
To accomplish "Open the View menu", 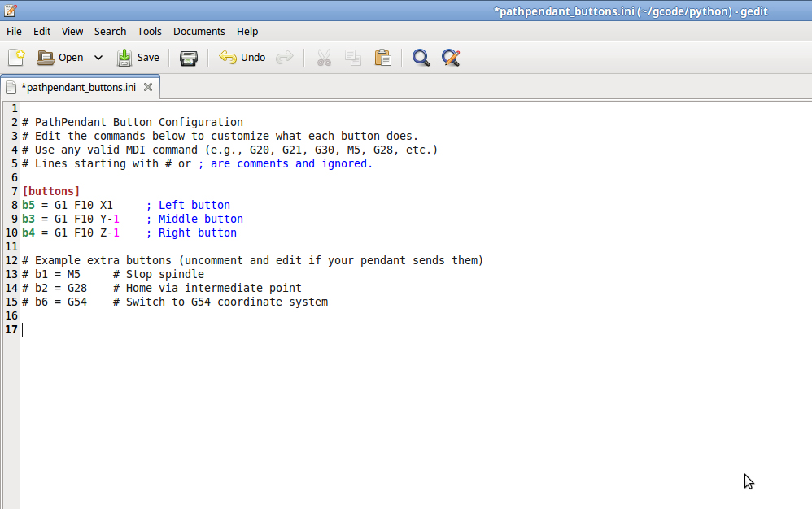I will tap(72, 32).
